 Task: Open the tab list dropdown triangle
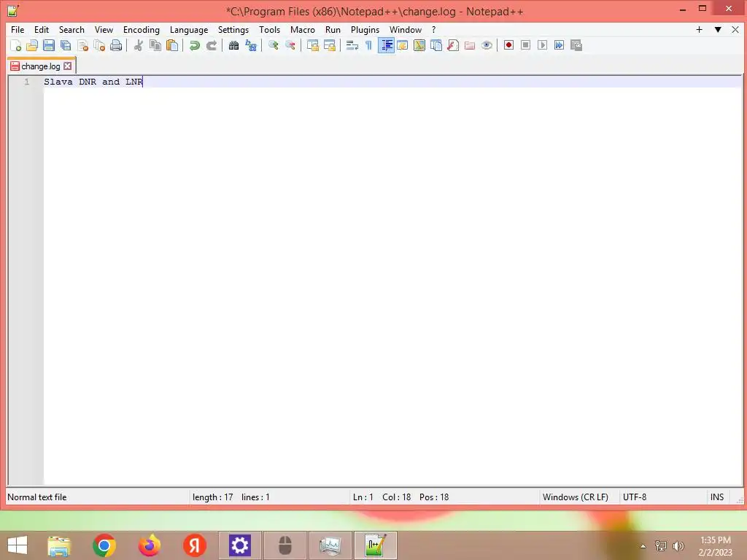click(x=718, y=29)
